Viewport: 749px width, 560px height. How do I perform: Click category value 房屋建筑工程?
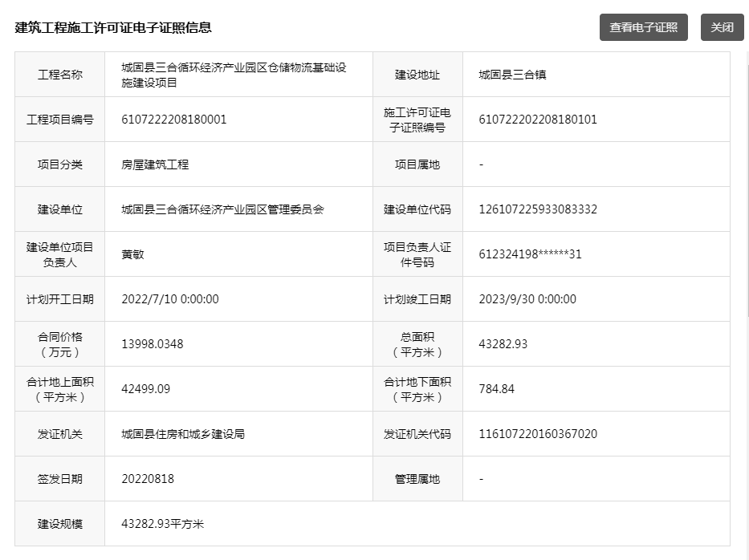(x=155, y=164)
